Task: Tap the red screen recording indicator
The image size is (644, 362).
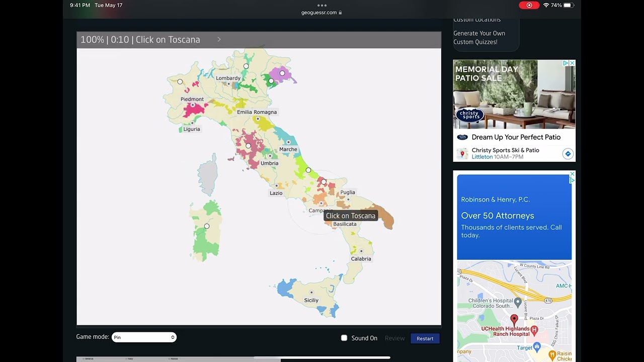Action: pos(529,5)
